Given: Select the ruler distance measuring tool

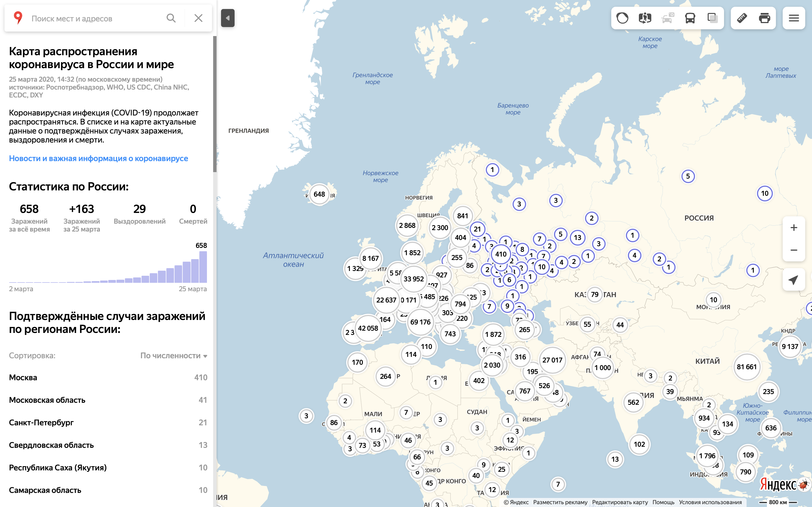Looking at the screenshot, I should (742, 18).
